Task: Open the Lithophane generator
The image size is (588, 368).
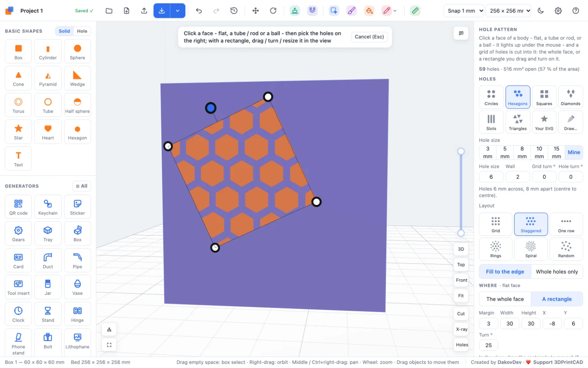Action: (77, 341)
